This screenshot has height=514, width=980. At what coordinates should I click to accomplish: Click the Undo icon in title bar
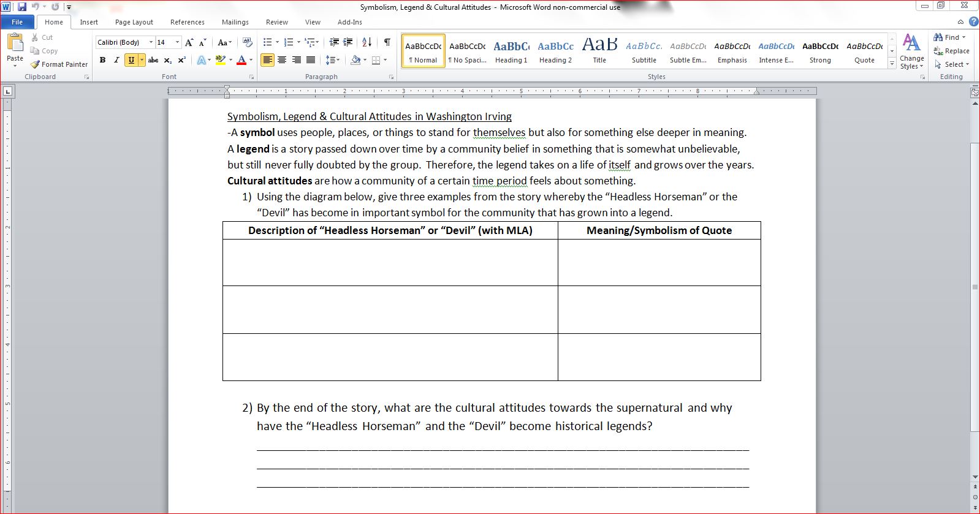tap(36, 7)
